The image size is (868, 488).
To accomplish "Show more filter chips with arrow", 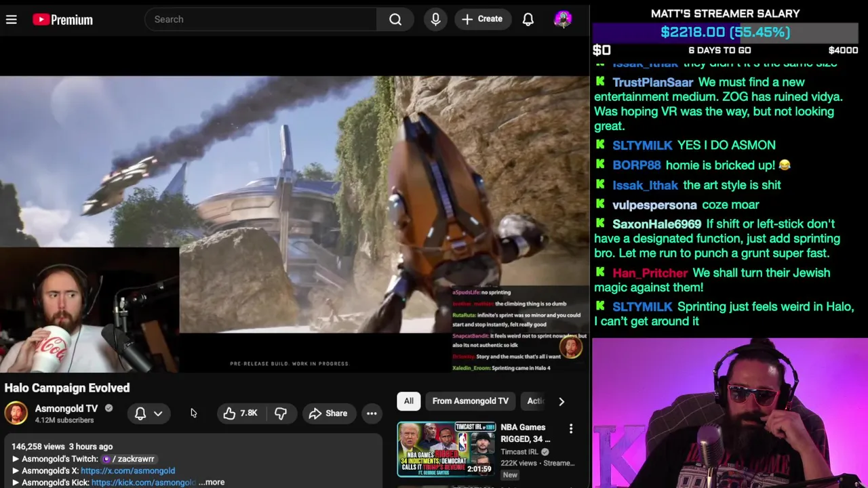I will coord(561,401).
